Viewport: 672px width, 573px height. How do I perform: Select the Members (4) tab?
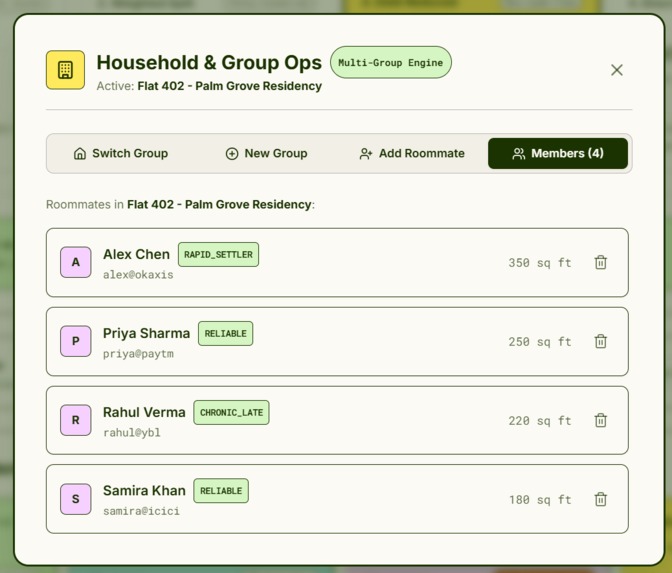pyautogui.click(x=558, y=153)
